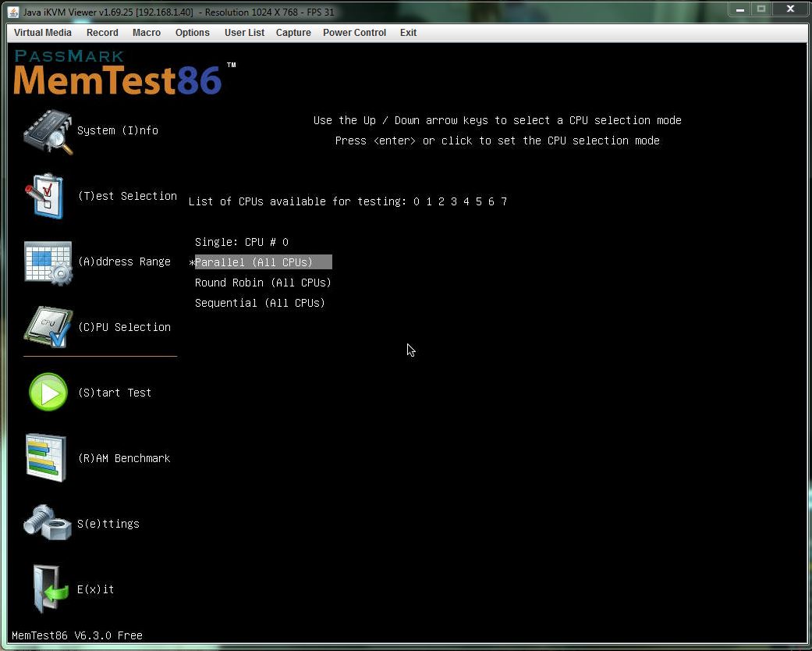Select the E(x)it label in sidebar

click(95, 589)
